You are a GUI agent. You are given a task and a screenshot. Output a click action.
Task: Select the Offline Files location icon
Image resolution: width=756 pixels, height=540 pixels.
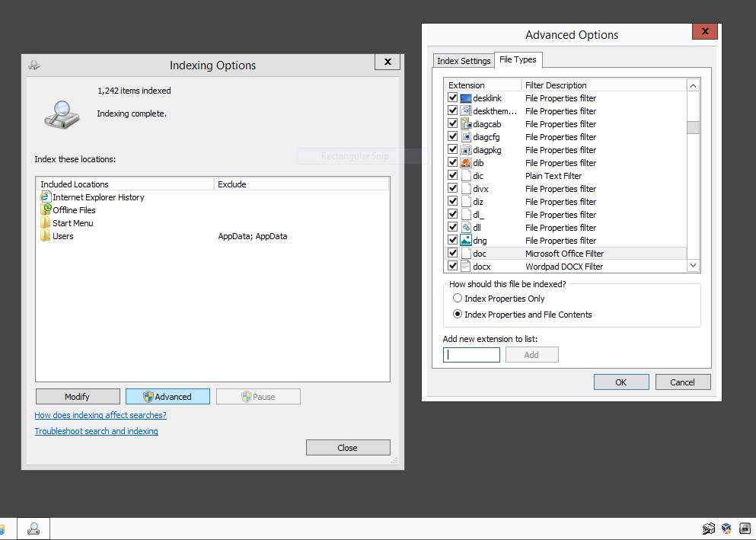point(46,210)
